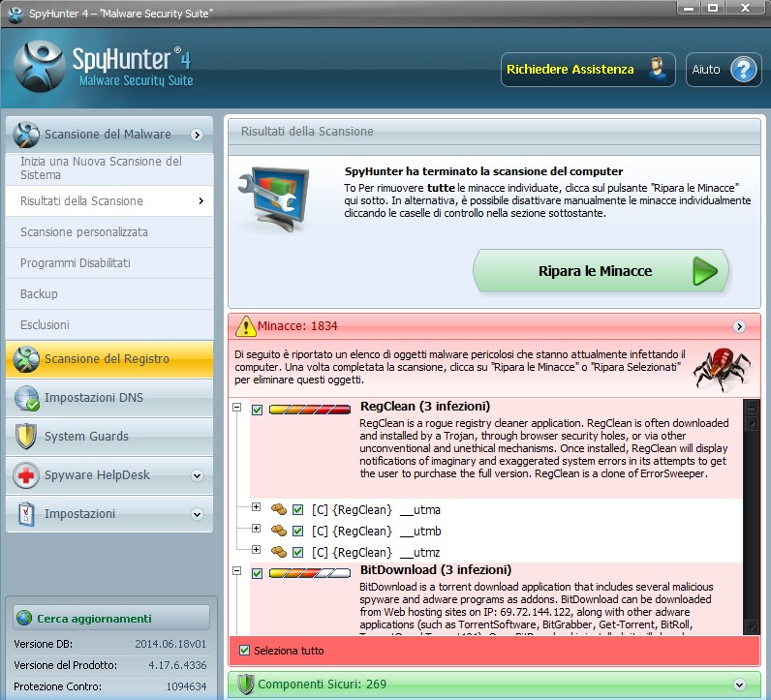Click the Protezione Contro value 1094634
This screenshot has width=771, height=700.
click(x=186, y=686)
